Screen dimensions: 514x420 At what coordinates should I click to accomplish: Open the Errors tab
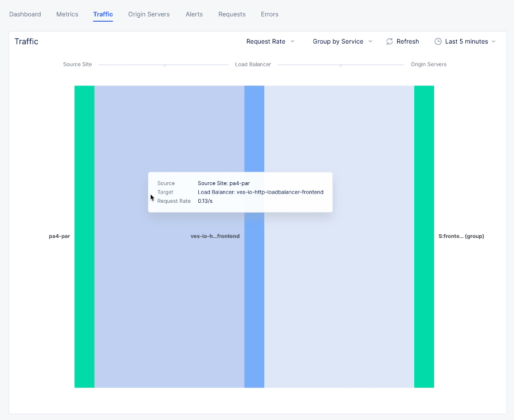click(x=269, y=14)
